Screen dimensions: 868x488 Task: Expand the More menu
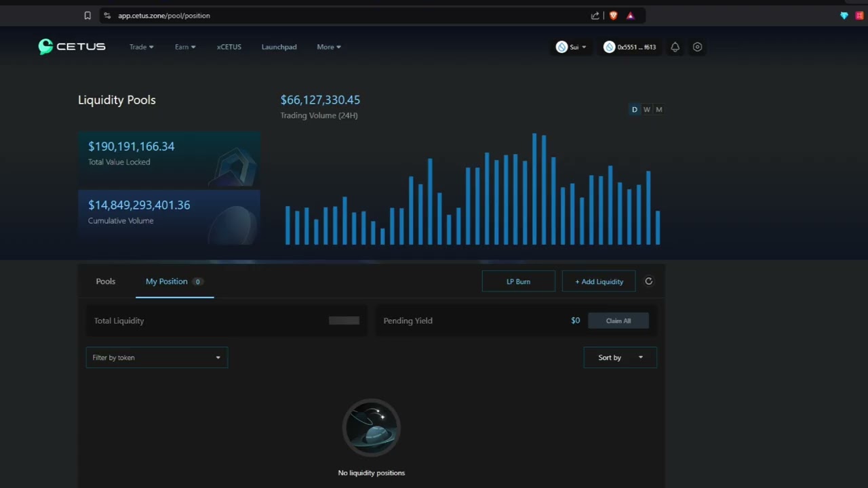(x=329, y=47)
